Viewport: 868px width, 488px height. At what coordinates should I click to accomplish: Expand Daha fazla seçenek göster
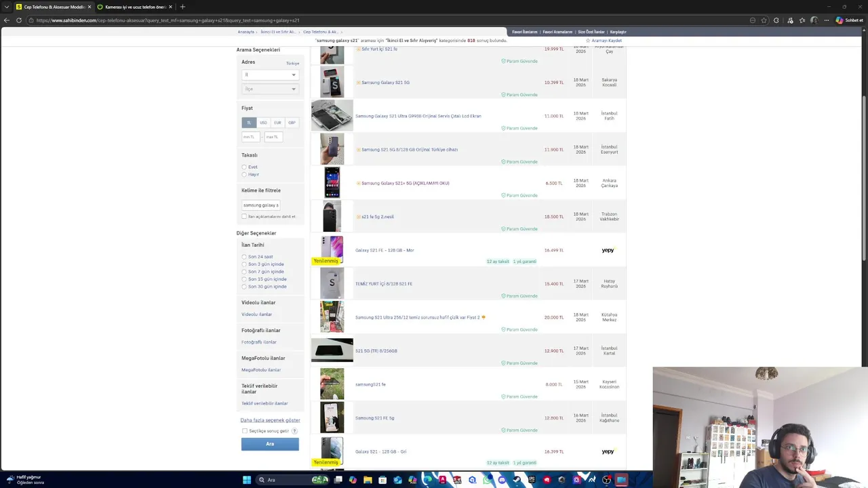point(270,420)
